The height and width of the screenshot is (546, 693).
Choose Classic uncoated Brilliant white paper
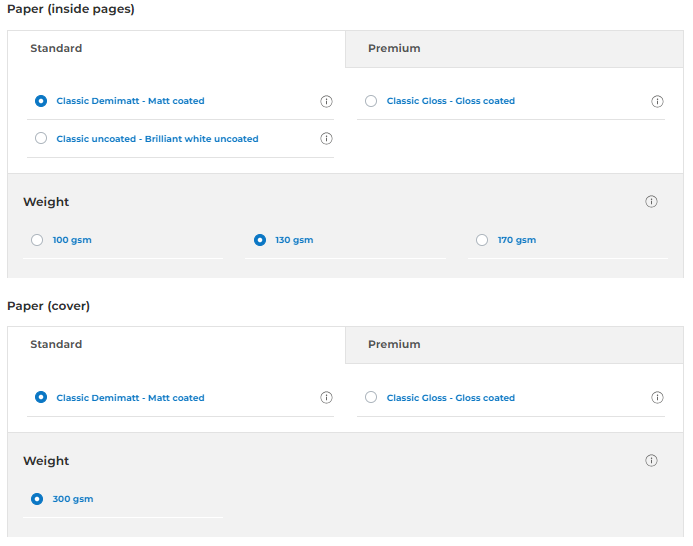tap(41, 139)
